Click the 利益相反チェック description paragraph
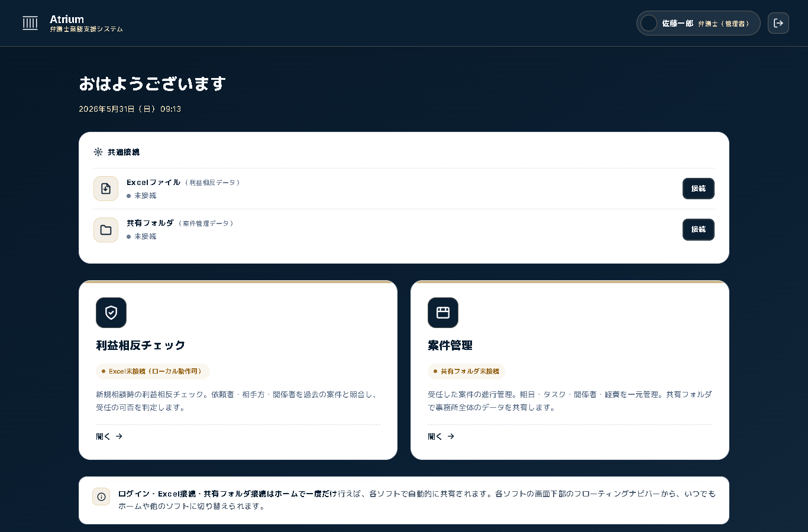 coord(237,401)
